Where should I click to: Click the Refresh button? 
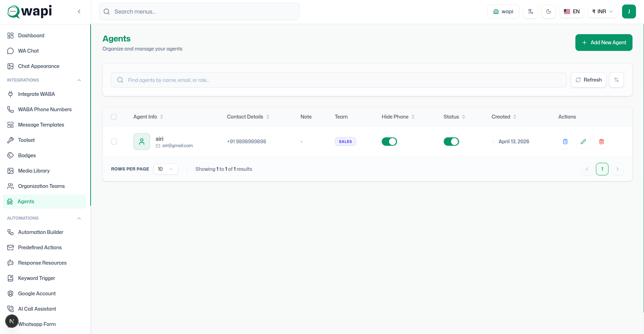589,80
